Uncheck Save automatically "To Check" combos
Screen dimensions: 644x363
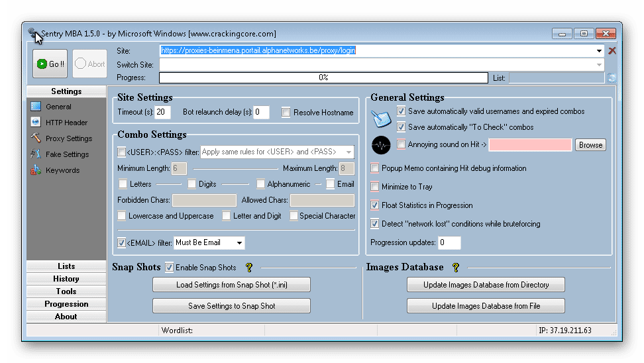(402, 127)
